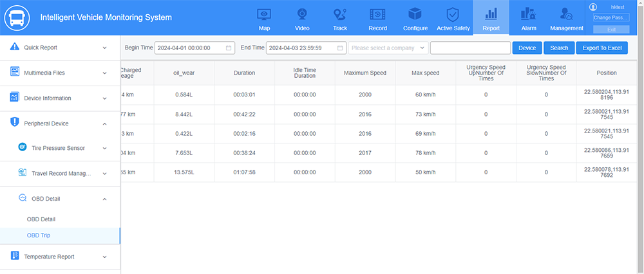Click the Exit button
The height and width of the screenshot is (274, 644).
point(611,30)
